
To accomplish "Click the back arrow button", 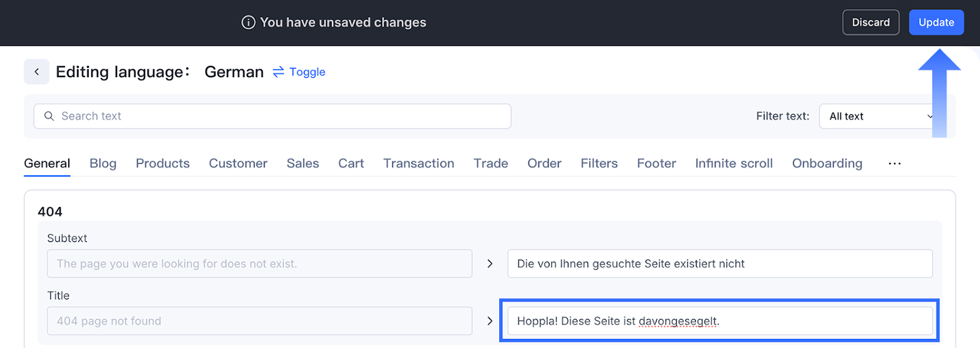I will tap(37, 72).
